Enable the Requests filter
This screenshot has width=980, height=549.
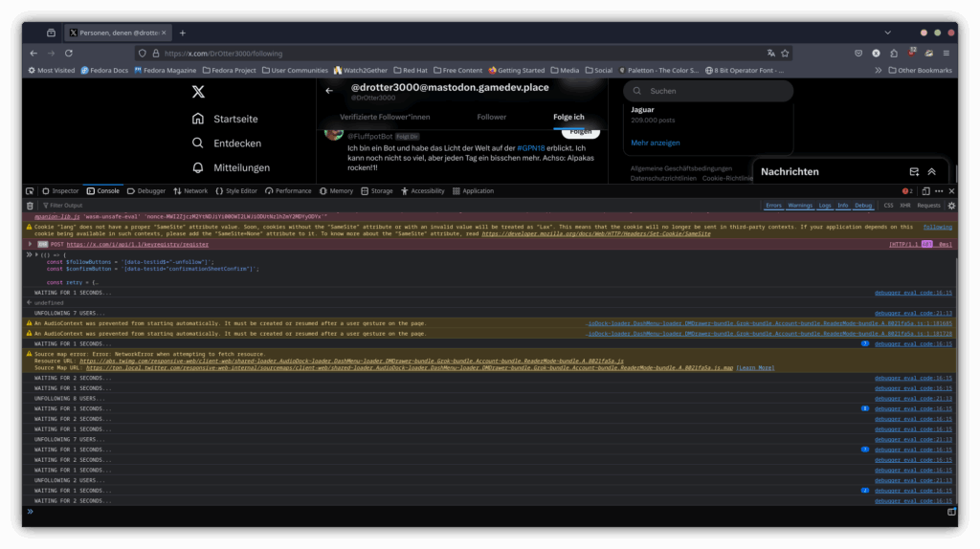pos(928,206)
